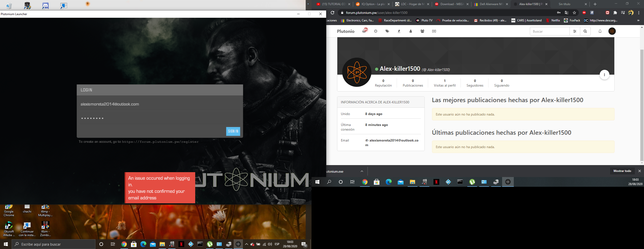Open the t6zm - Zombi... desktop shortcut
Image resolution: width=644 pixels, height=249 pixels.
[x=45, y=229]
